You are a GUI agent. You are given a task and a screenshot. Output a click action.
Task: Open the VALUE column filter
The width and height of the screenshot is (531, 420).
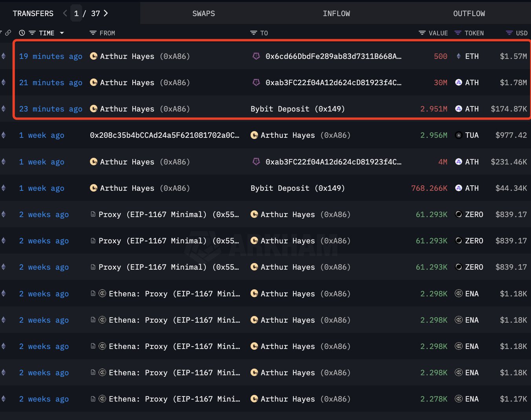click(422, 33)
